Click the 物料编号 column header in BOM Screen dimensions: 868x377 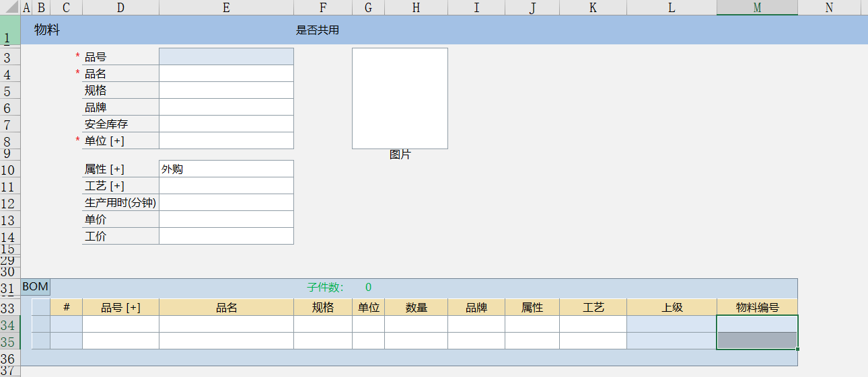click(757, 308)
